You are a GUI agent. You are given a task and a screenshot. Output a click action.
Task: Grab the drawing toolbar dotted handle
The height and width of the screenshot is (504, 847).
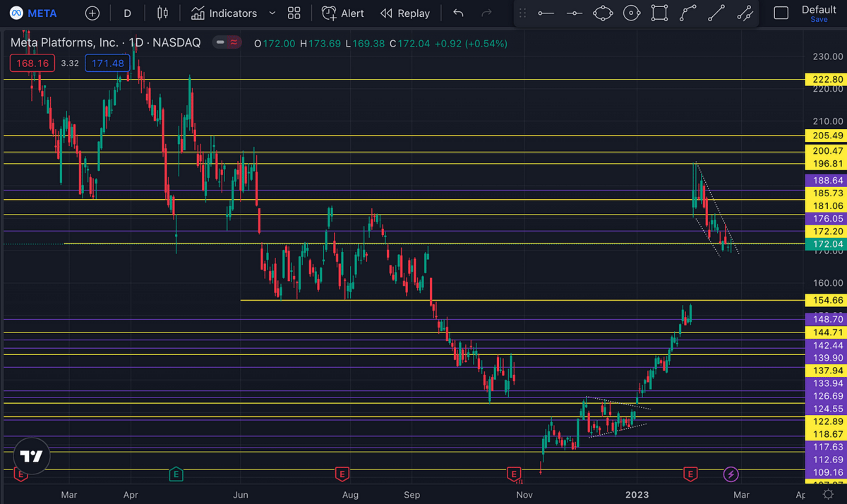[522, 13]
